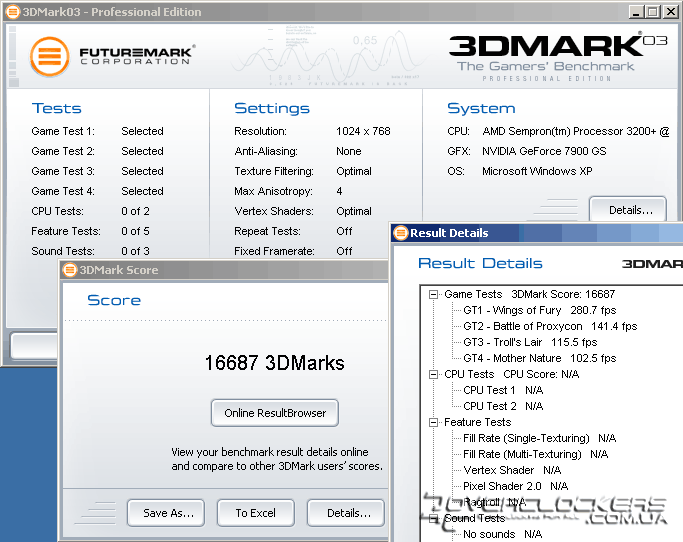Export results with To Excel button
683x542 pixels.
click(x=256, y=513)
